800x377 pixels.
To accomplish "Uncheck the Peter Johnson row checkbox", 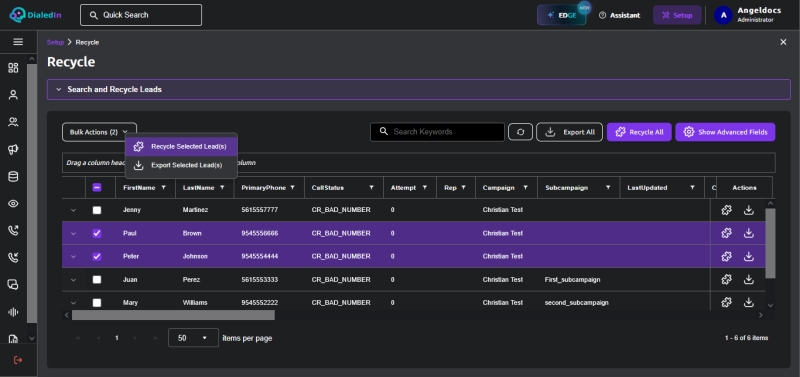I will pos(97,256).
